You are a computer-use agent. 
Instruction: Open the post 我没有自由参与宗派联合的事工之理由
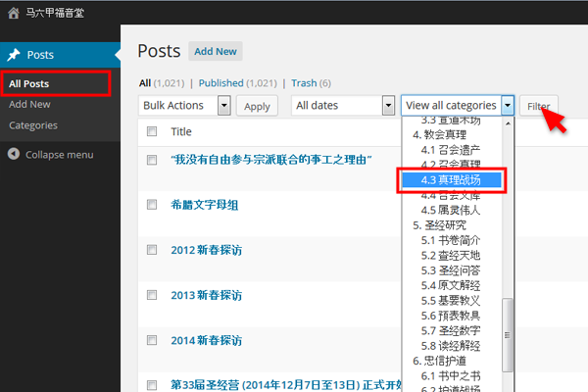(x=271, y=160)
